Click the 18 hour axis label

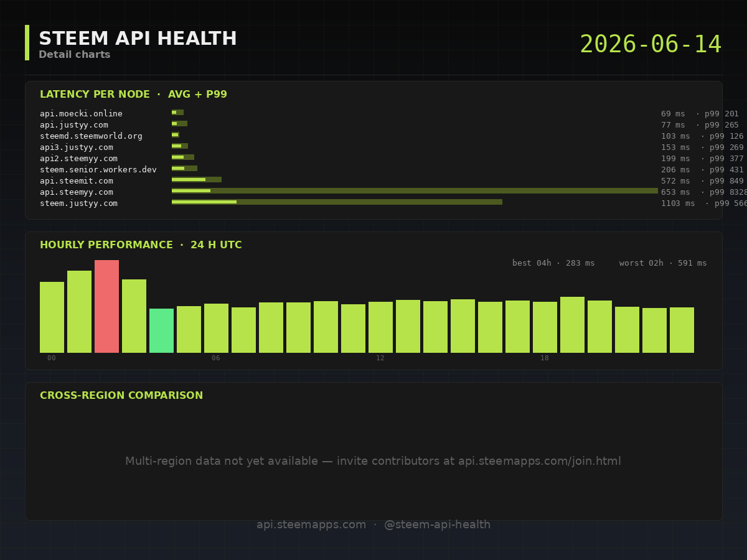click(545, 358)
